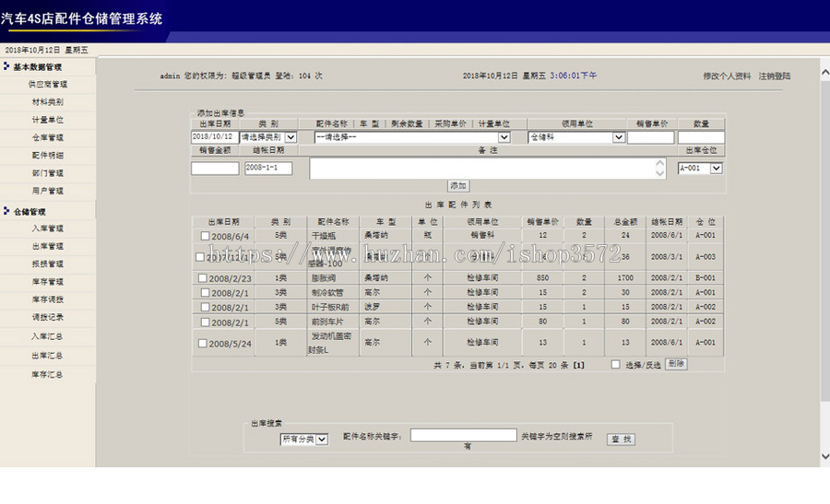The image size is (830, 504).
Task: Check the row dated 2008/2/23
Action: 202,277
